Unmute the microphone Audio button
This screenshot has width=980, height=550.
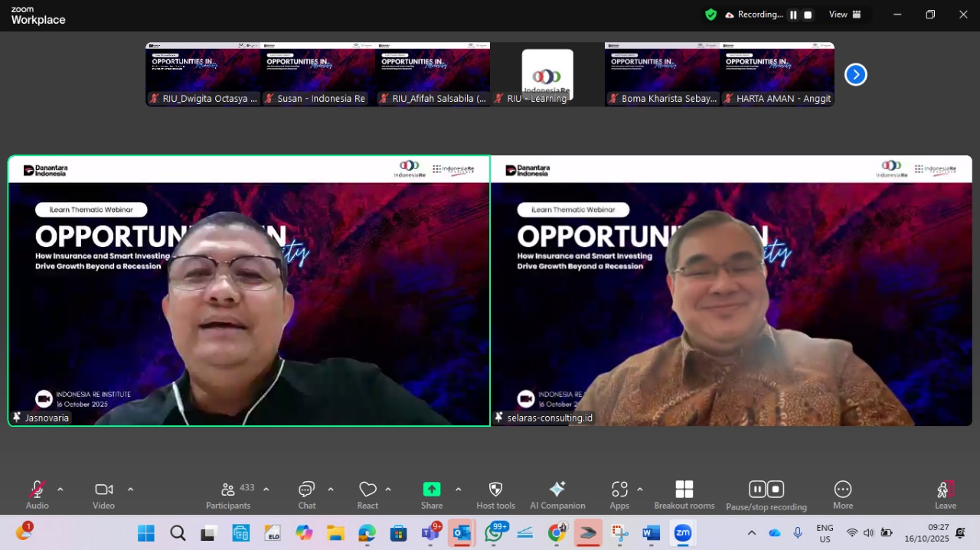[x=37, y=494]
